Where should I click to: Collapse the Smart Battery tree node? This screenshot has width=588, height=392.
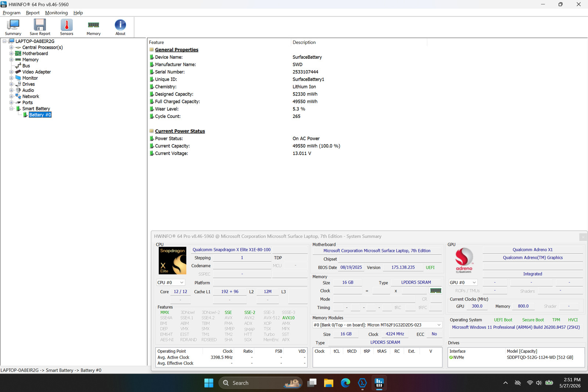[11, 109]
